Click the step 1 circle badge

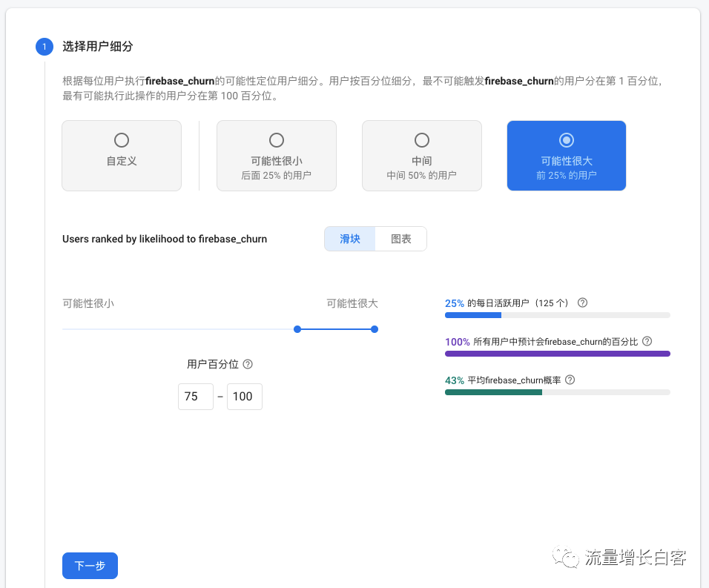44,47
